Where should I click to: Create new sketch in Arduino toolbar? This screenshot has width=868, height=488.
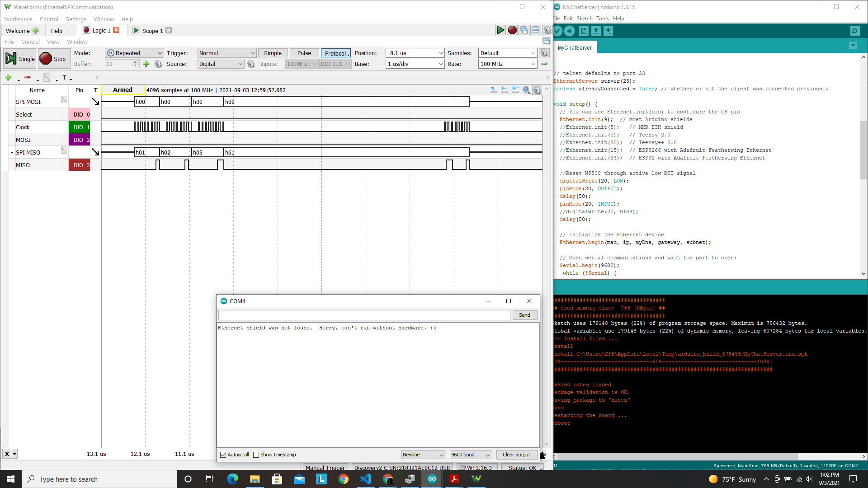(584, 31)
